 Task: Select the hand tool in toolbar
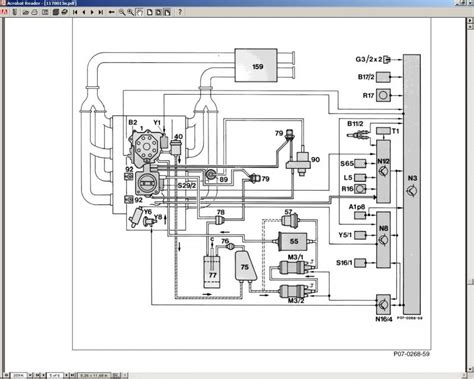[x=140, y=12]
